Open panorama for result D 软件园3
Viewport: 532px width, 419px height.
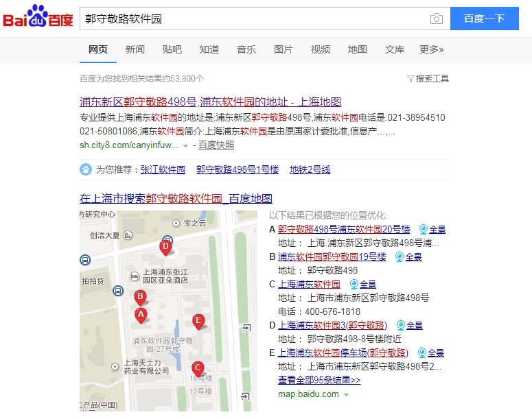coord(410,326)
